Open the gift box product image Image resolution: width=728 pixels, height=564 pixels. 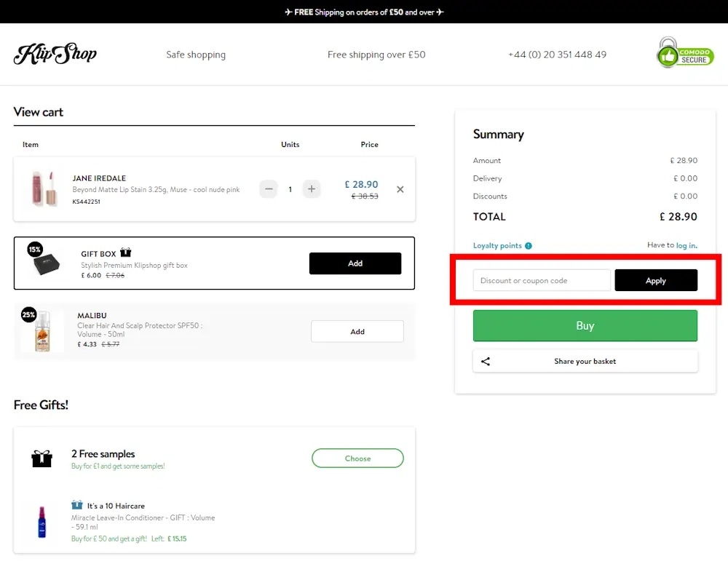point(46,263)
